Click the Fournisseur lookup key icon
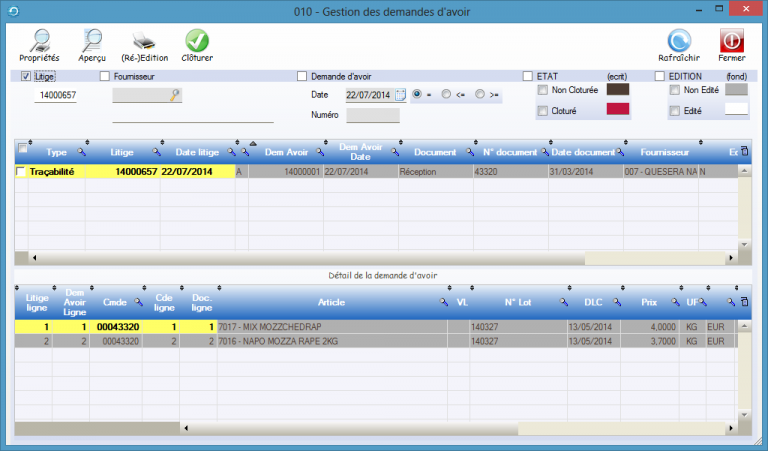This screenshot has height=451, width=768. [x=176, y=95]
